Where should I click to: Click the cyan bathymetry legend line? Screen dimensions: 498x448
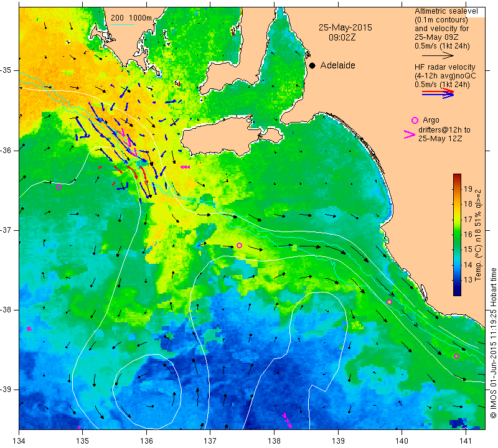pos(123,24)
